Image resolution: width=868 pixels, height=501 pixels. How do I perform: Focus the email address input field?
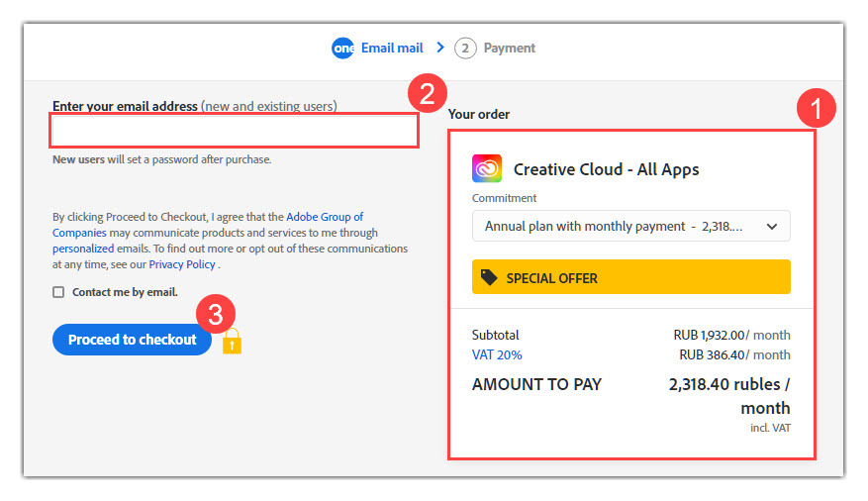(x=235, y=132)
